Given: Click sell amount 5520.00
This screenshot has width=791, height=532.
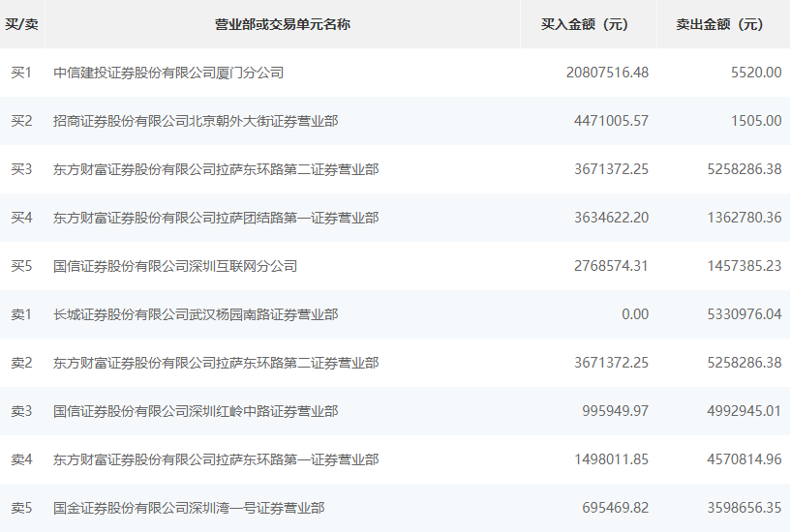Looking at the screenshot, I should (756, 73).
